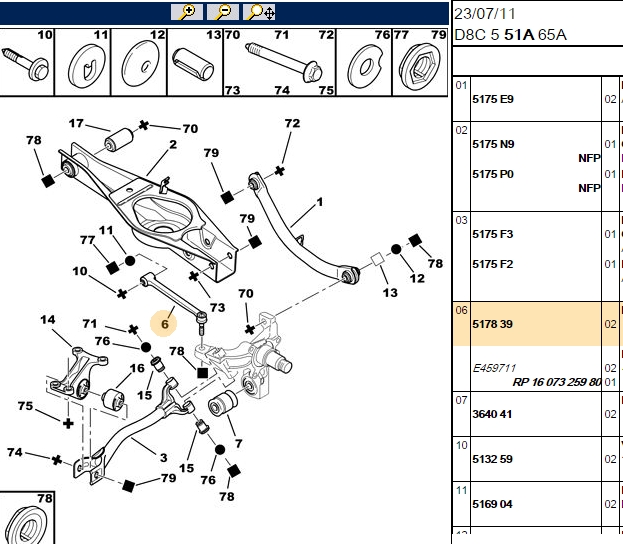This screenshot has height=544, width=623.
Task: Click part number 5175 N9
Action: 493,144
